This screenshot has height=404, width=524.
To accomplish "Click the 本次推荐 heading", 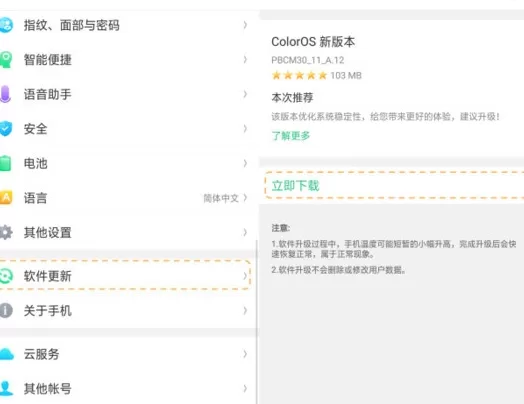I will [x=292, y=98].
